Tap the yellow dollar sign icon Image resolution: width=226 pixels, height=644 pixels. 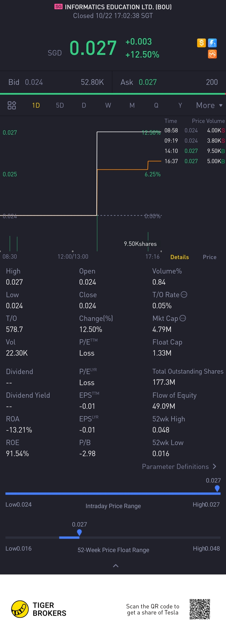pyautogui.click(x=201, y=43)
